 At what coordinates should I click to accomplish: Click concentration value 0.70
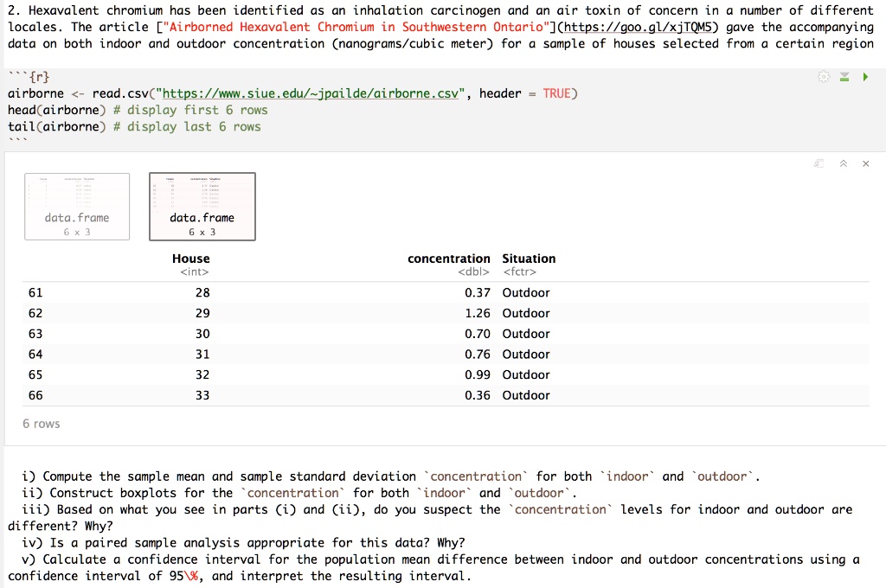(x=478, y=334)
